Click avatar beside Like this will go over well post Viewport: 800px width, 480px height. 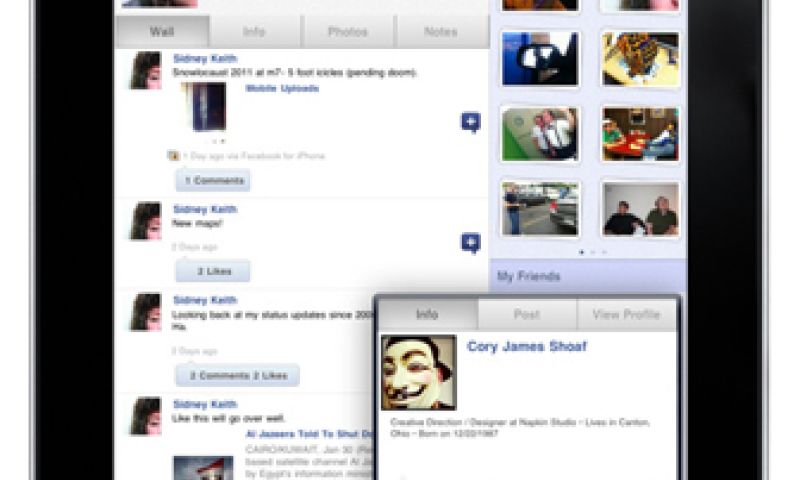point(145,416)
